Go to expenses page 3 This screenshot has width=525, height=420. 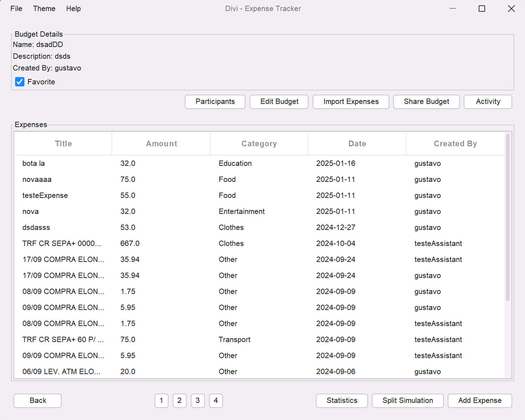pos(198,401)
